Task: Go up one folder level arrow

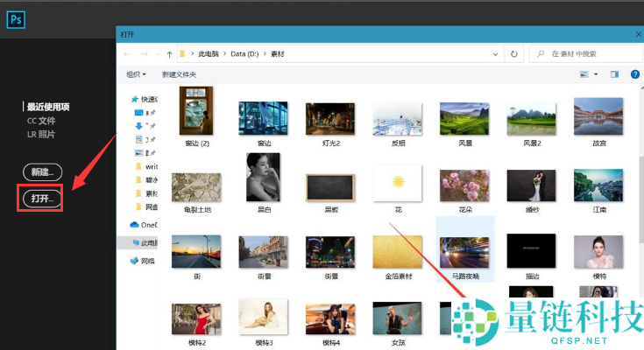Action: pos(169,54)
